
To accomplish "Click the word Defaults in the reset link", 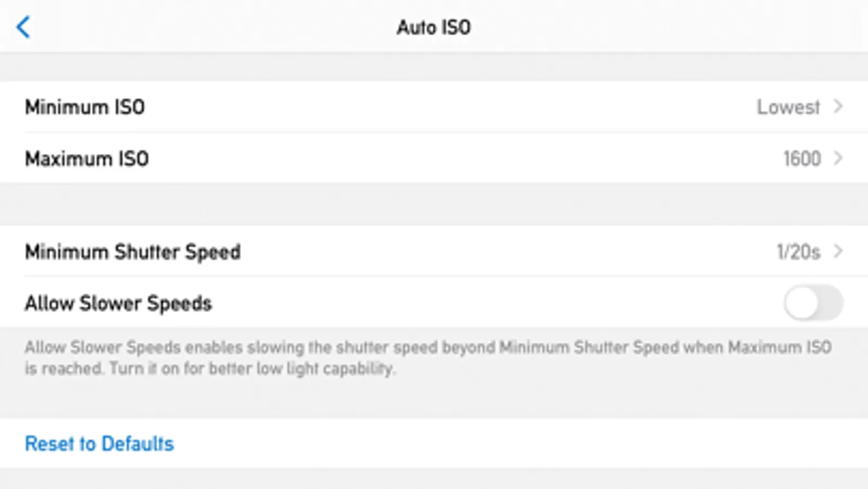I will click(x=137, y=443).
